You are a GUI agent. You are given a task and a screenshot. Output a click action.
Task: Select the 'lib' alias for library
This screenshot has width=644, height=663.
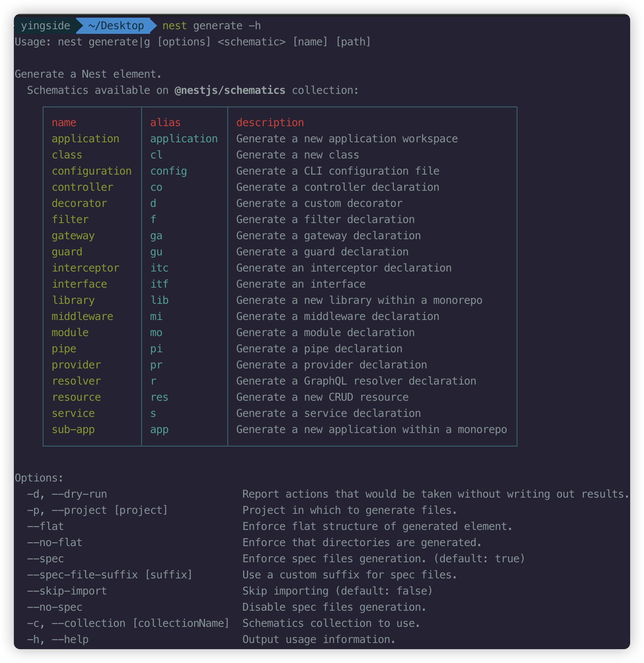point(159,300)
